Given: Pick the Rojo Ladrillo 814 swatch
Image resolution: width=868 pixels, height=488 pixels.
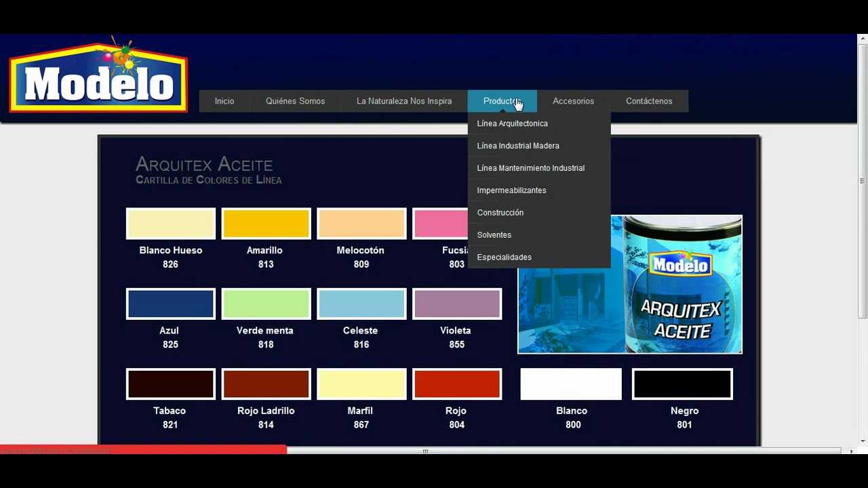Looking at the screenshot, I should [x=266, y=384].
